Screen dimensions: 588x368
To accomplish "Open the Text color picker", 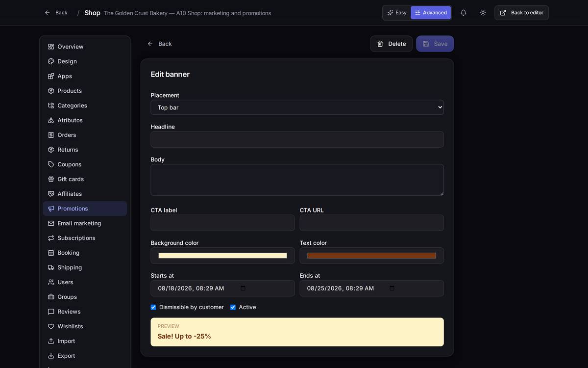I will pos(372,256).
